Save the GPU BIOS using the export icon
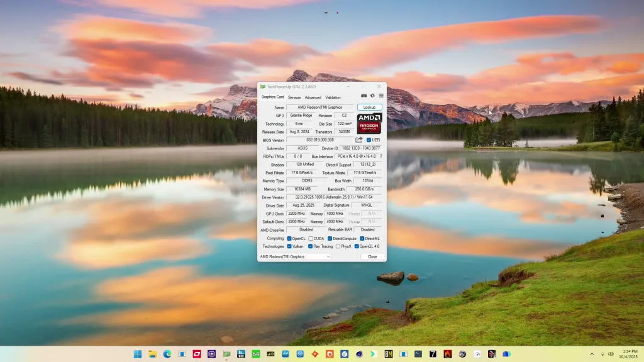 (x=359, y=140)
